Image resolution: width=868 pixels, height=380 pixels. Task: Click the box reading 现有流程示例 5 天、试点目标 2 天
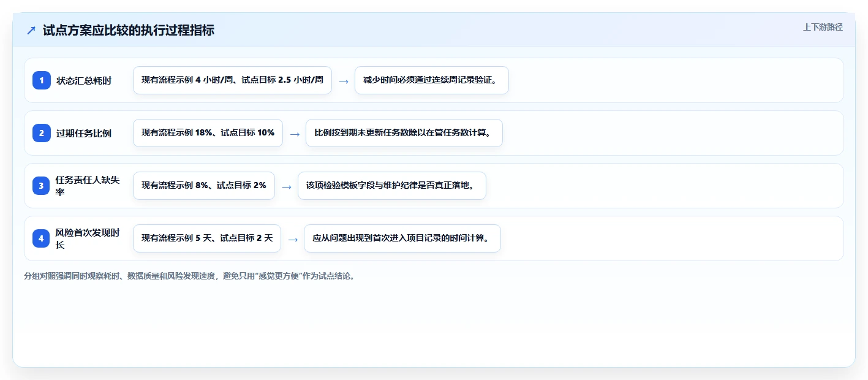(x=207, y=238)
